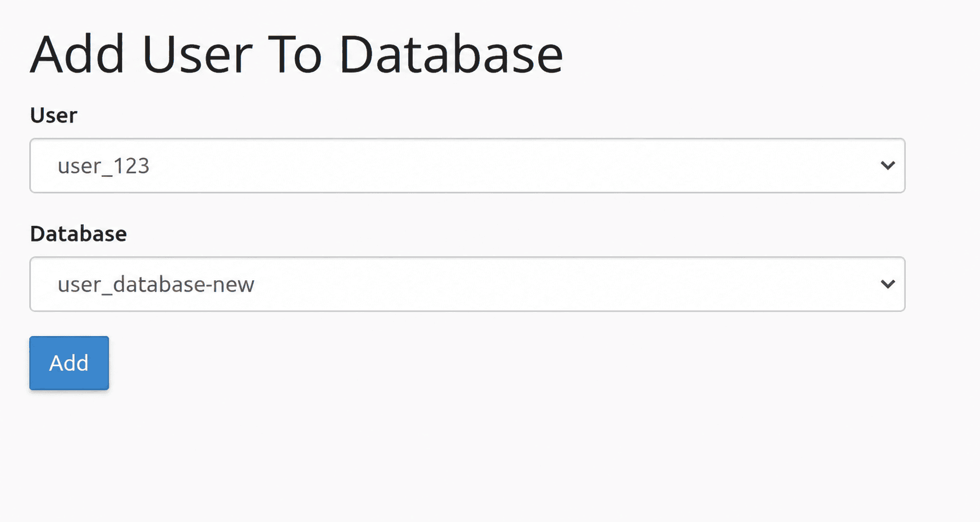Click empty area inside the User dropdown

click(x=513, y=165)
